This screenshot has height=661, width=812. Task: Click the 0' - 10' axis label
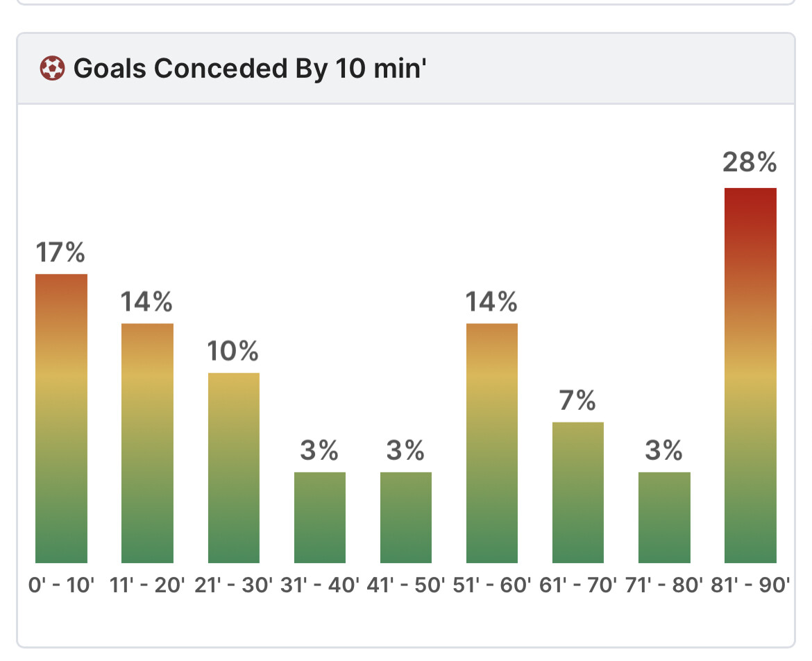coord(61,585)
